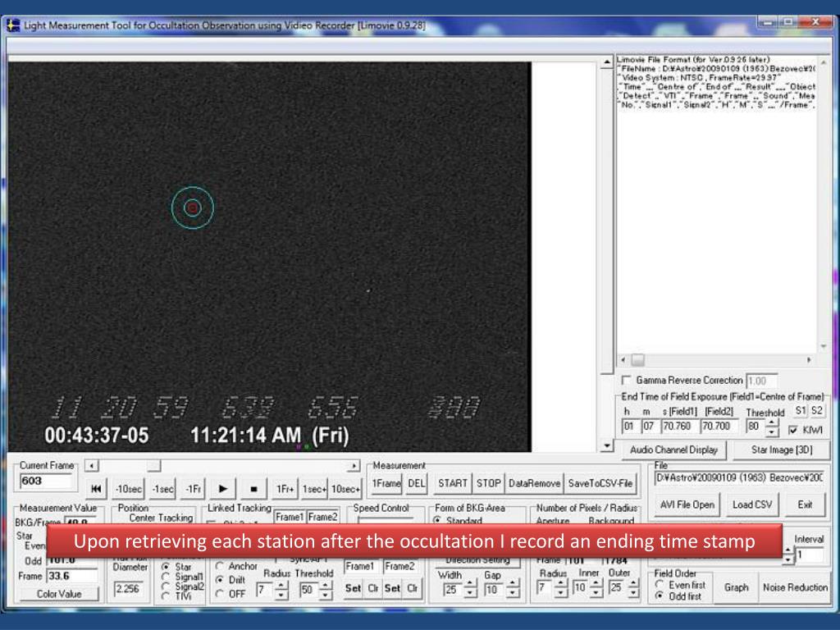Click the frame position slider thumb

click(153, 466)
